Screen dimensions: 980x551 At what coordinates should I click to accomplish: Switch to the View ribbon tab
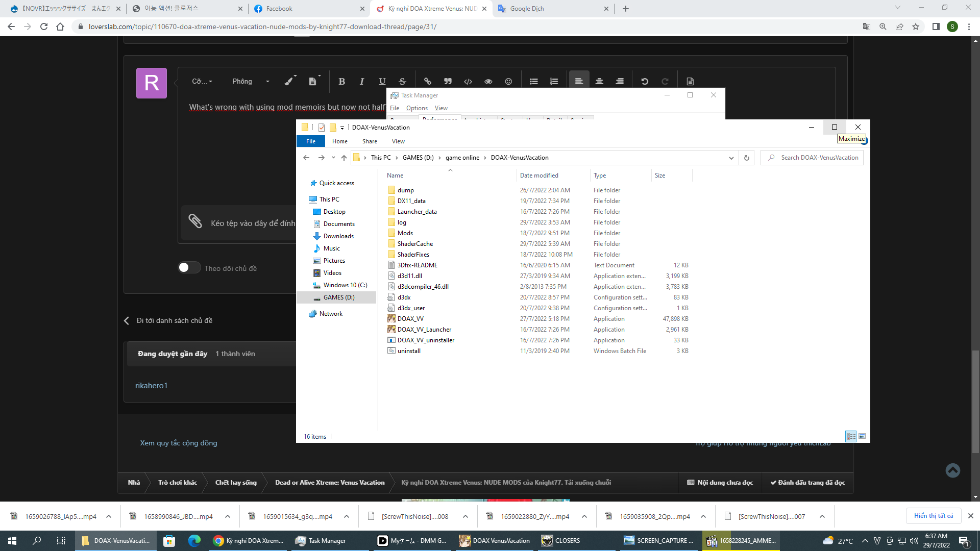(x=399, y=141)
